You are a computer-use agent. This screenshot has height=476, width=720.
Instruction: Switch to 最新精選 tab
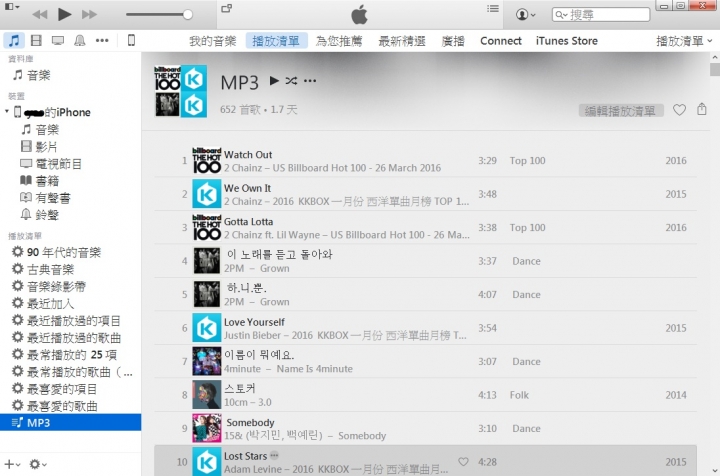[402, 41]
